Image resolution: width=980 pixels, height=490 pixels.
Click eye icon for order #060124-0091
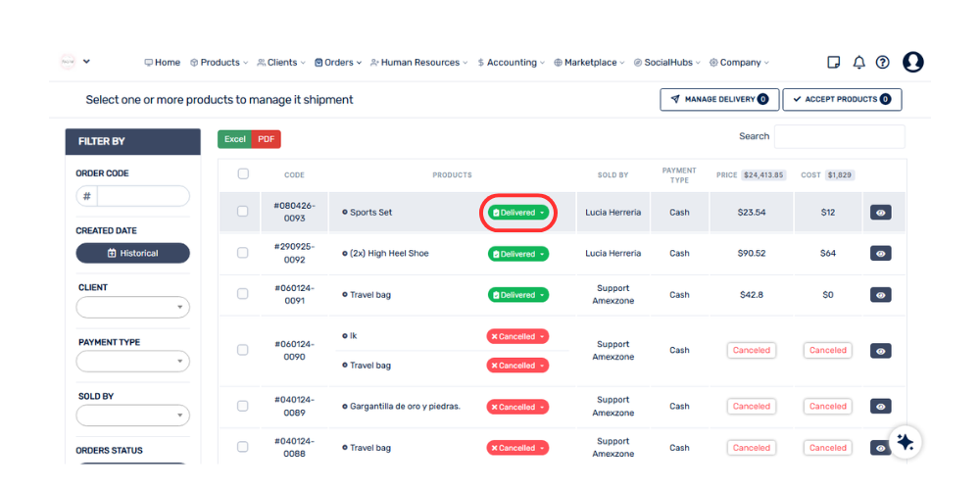880,295
